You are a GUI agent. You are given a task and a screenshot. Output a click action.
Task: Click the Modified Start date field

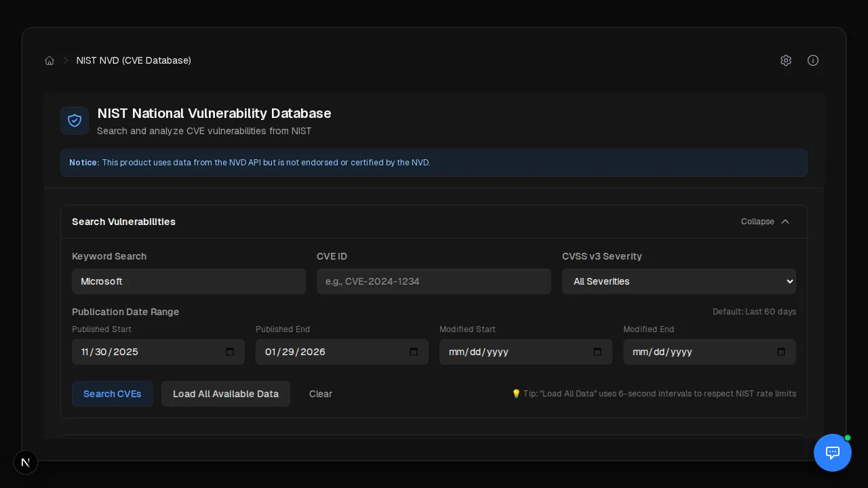click(526, 352)
